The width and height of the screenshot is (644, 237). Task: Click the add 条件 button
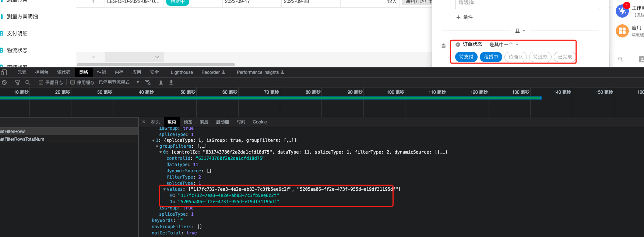(464, 17)
